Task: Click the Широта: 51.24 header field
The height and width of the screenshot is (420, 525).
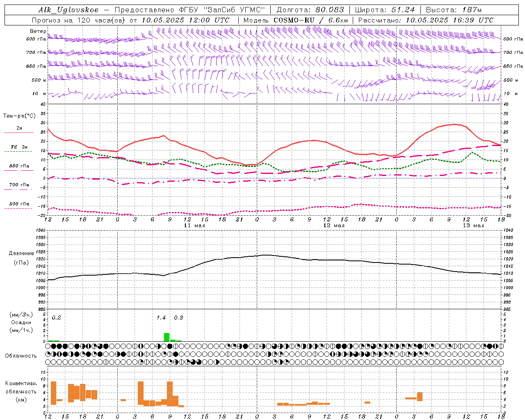Action: 385,10
